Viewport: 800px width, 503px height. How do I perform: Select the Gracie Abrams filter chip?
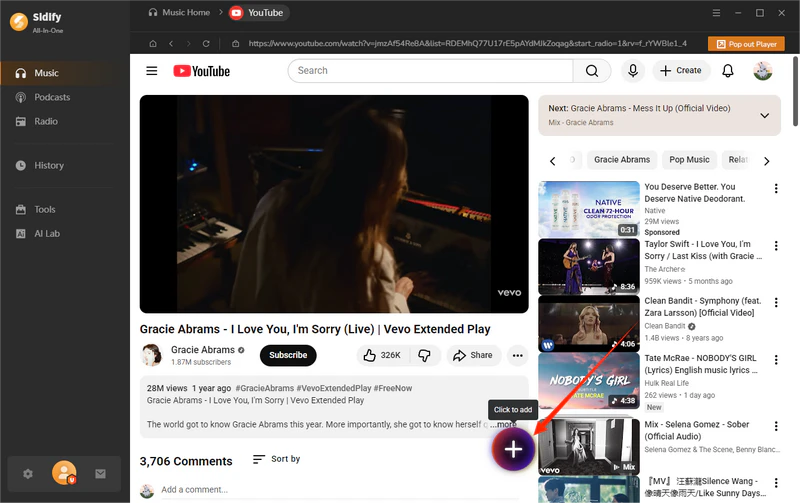click(622, 160)
